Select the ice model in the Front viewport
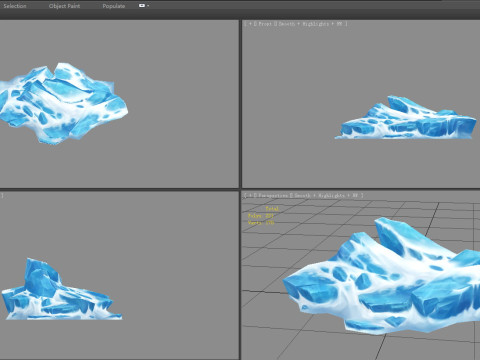480x360 pixels. [406, 118]
